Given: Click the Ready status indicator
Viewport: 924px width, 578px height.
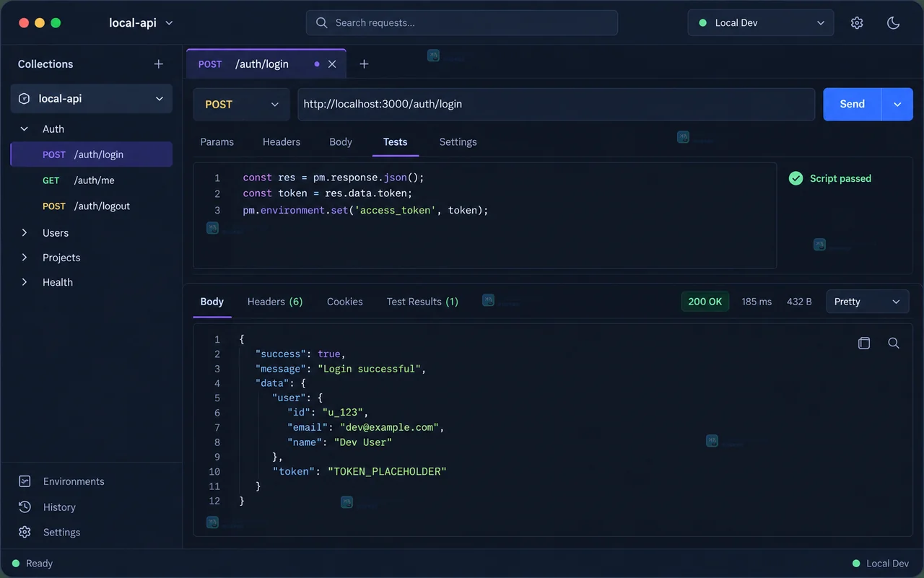Looking at the screenshot, I should point(32,564).
